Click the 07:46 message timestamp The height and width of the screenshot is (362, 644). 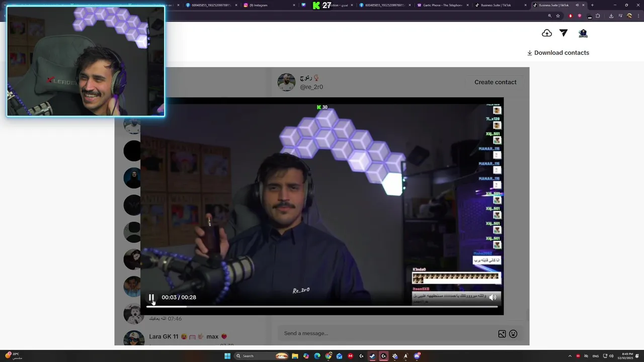pos(175,319)
